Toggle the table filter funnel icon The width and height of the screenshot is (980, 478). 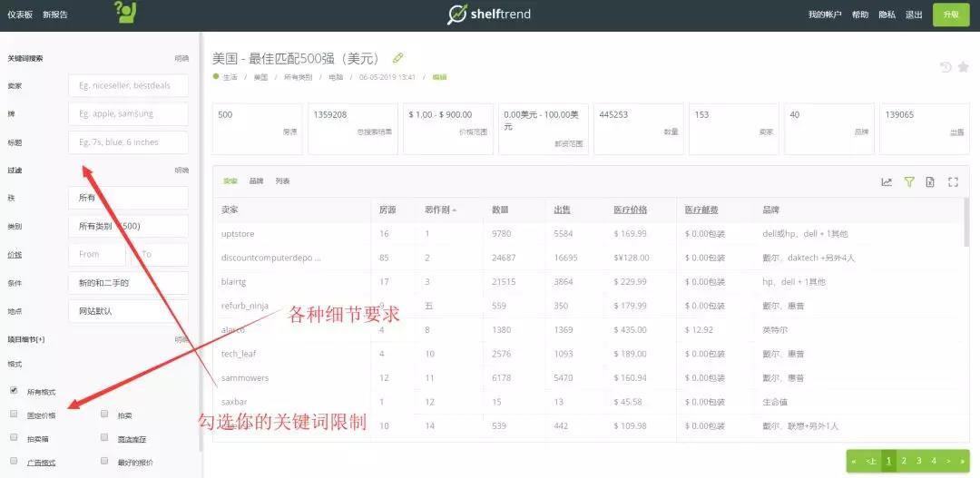pyautogui.click(x=908, y=181)
